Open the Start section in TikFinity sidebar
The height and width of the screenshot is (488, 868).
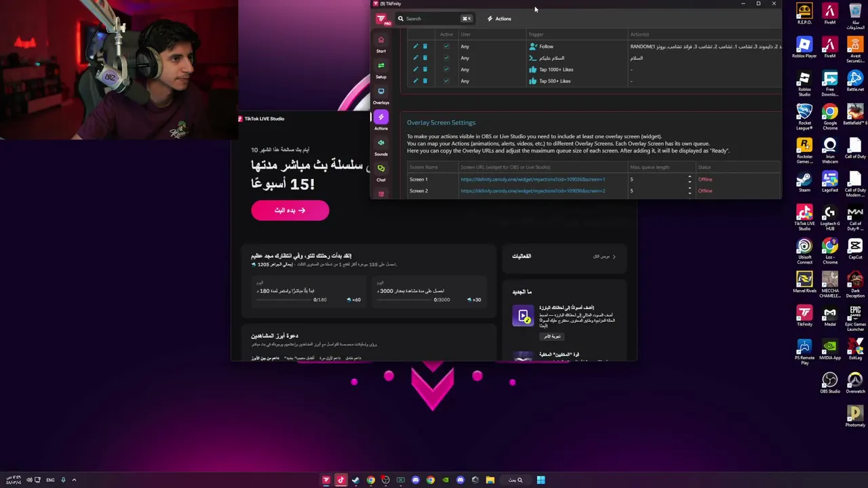381,44
